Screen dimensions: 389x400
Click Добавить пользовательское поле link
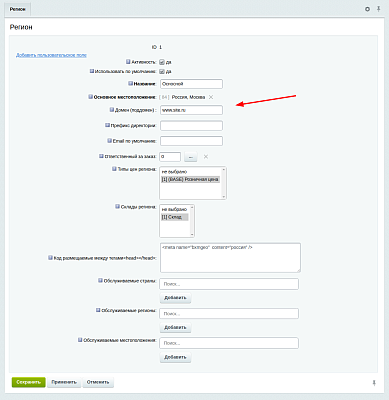coord(51,55)
